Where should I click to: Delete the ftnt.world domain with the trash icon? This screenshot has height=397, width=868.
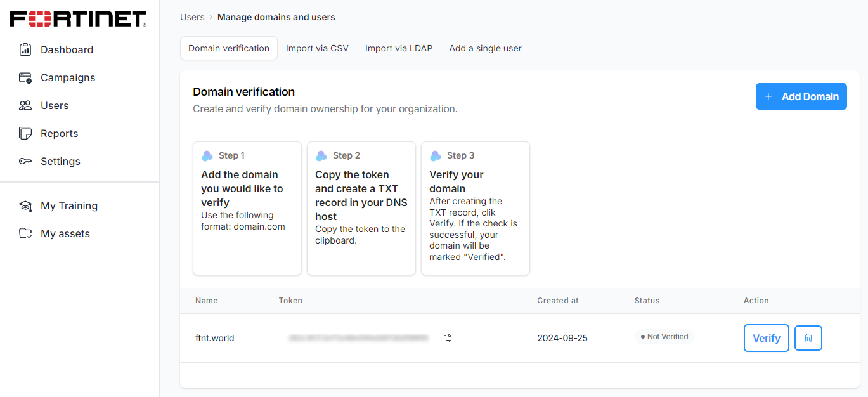808,337
